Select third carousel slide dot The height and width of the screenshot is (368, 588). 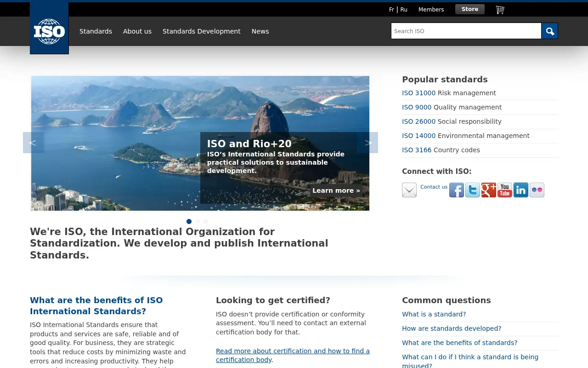coord(205,221)
